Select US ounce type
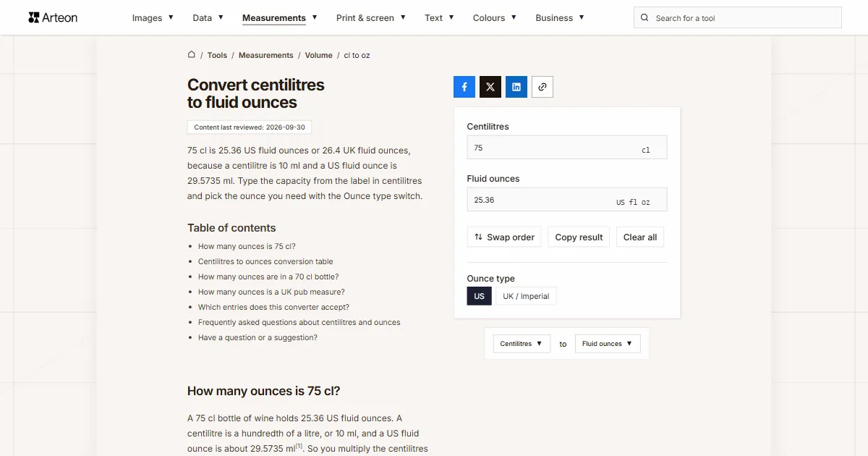 coord(480,296)
